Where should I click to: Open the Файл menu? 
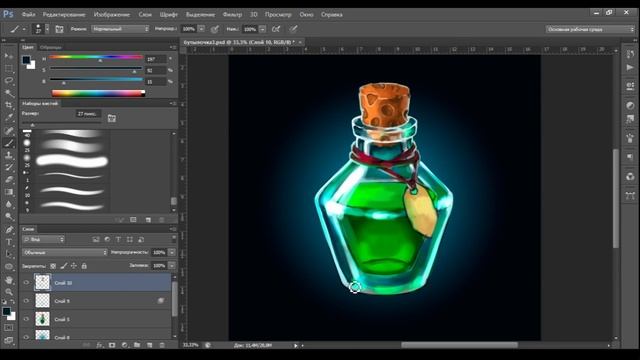point(28,14)
